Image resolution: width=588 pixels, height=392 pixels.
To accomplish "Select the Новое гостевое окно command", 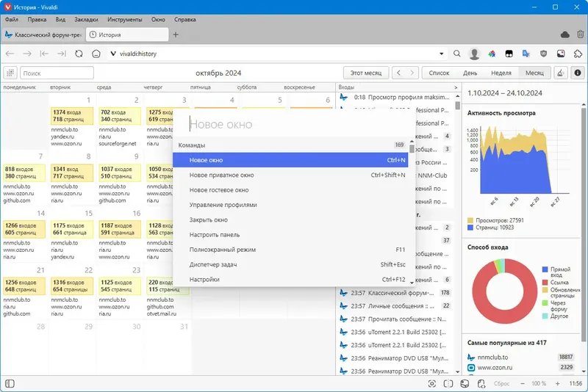I will pos(290,190).
